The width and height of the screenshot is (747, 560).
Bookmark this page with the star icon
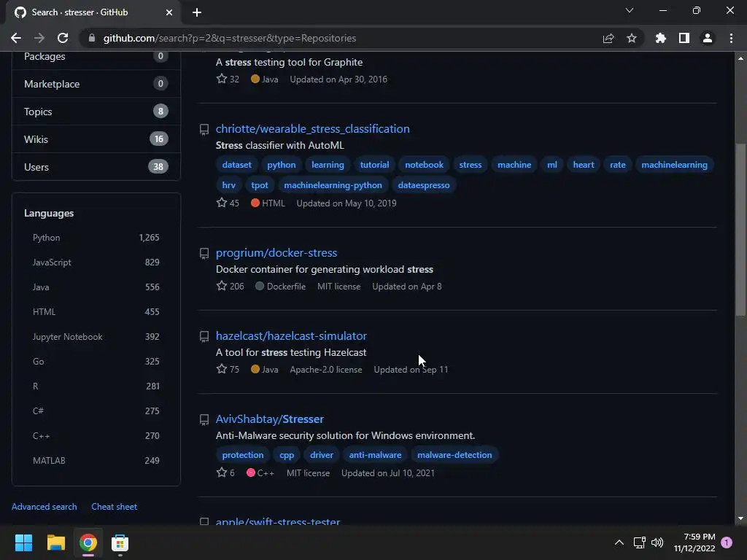coord(632,38)
